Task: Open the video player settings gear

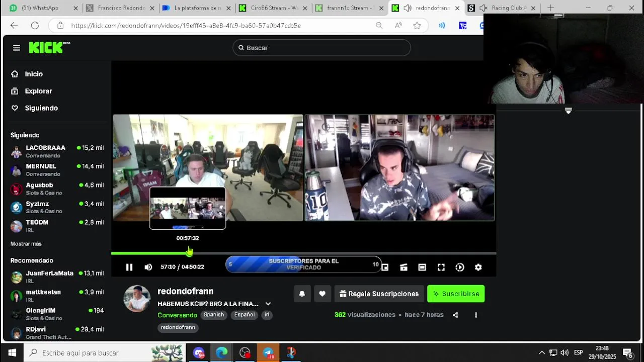Action: pos(478,267)
